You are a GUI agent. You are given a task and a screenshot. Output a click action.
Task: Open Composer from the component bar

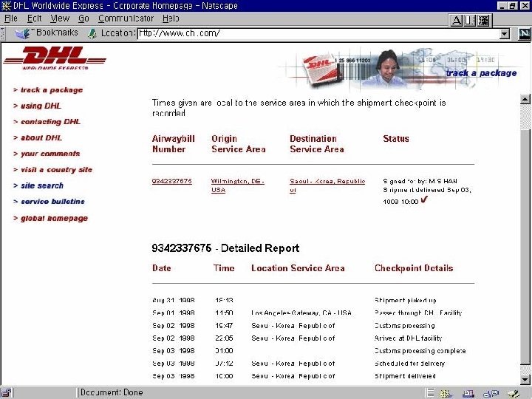coord(515,393)
